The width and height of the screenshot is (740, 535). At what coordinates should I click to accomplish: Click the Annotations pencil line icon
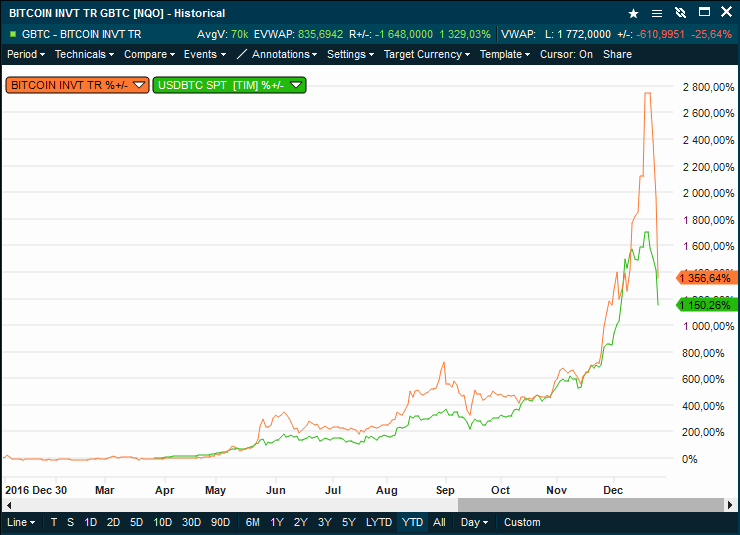coord(242,54)
